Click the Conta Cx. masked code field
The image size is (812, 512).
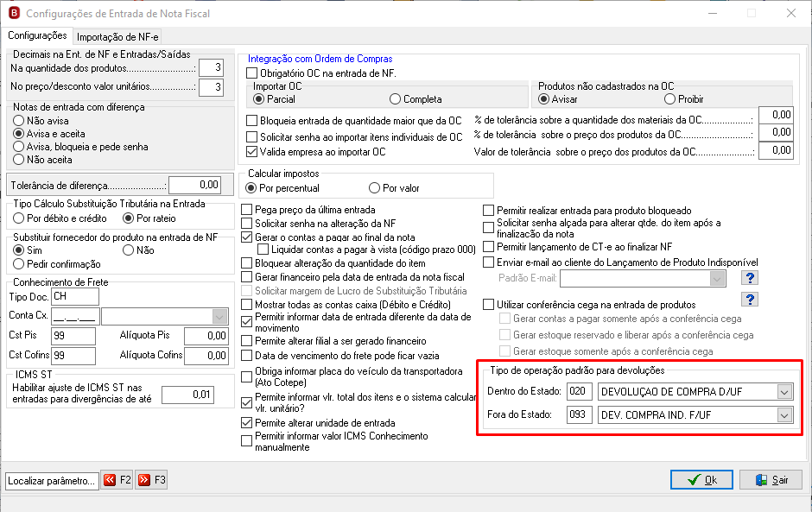[76, 316]
